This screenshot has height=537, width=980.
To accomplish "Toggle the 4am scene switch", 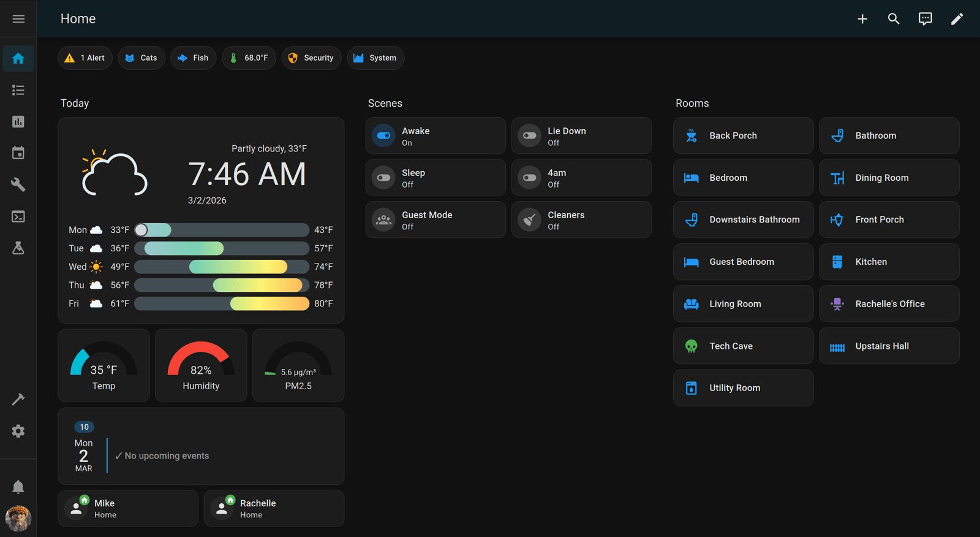I will pos(530,178).
